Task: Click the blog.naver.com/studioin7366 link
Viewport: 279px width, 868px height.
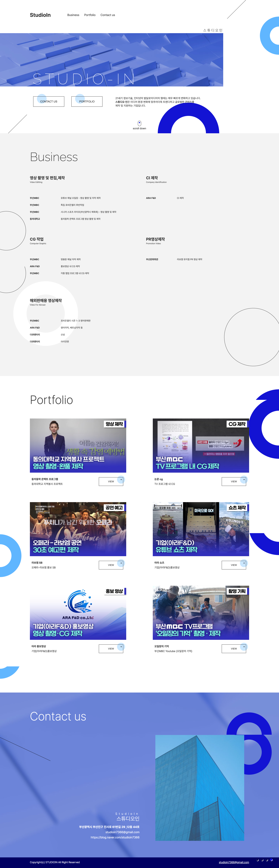Action: (x=115, y=837)
